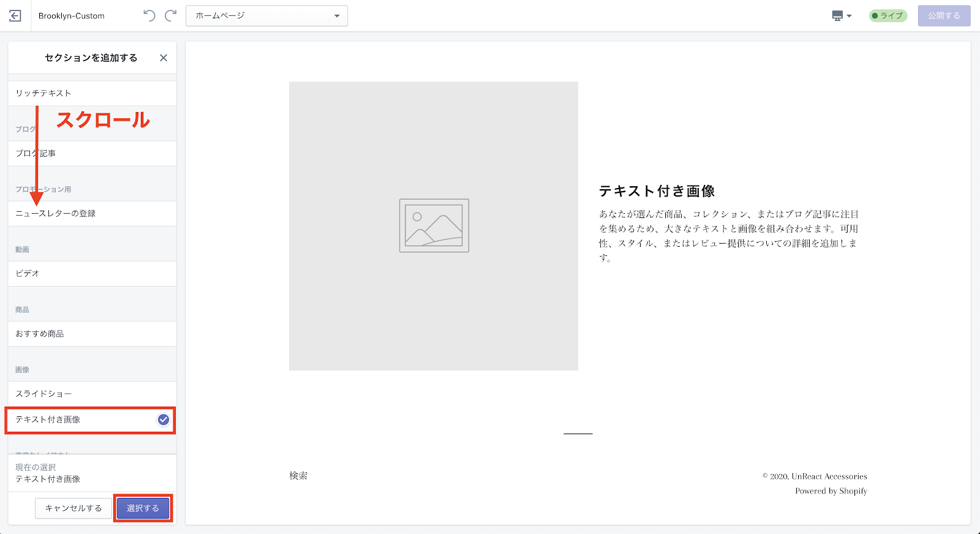Toggle the テキスト付き画像 checkmark
Image resolution: width=980 pixels, height=534 pixels.
point(164,419)
